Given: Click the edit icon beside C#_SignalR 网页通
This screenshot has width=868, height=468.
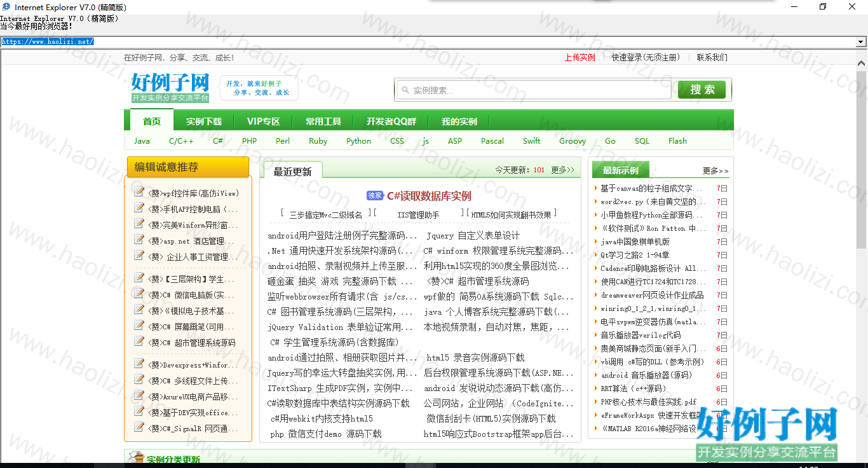Looking at the screenshot, I should 139,427.
